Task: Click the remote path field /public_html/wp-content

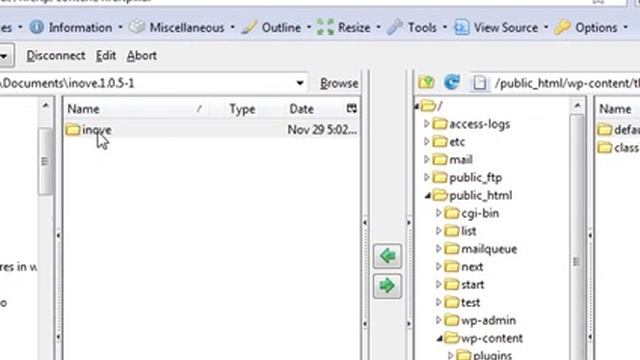Action: (567, 83)
